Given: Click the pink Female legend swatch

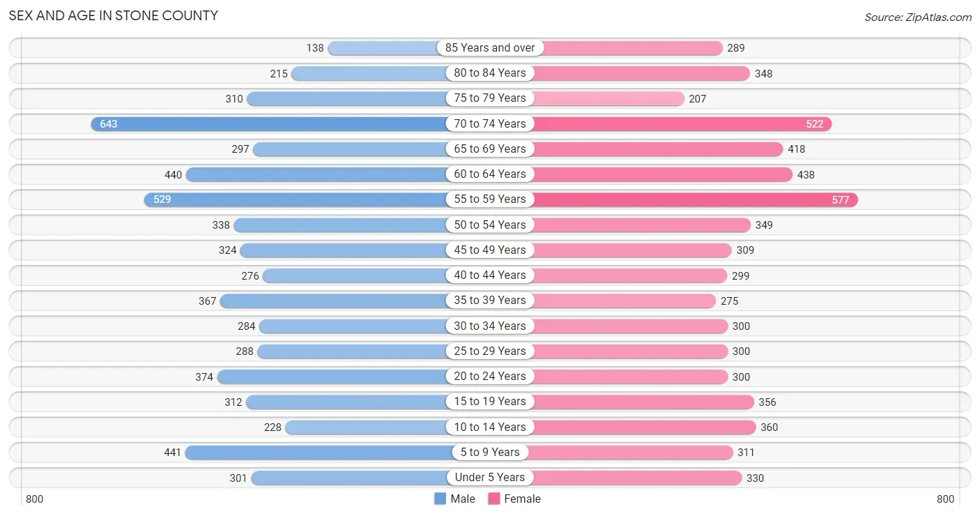Looking at the screenshot, I should [494, 499].
